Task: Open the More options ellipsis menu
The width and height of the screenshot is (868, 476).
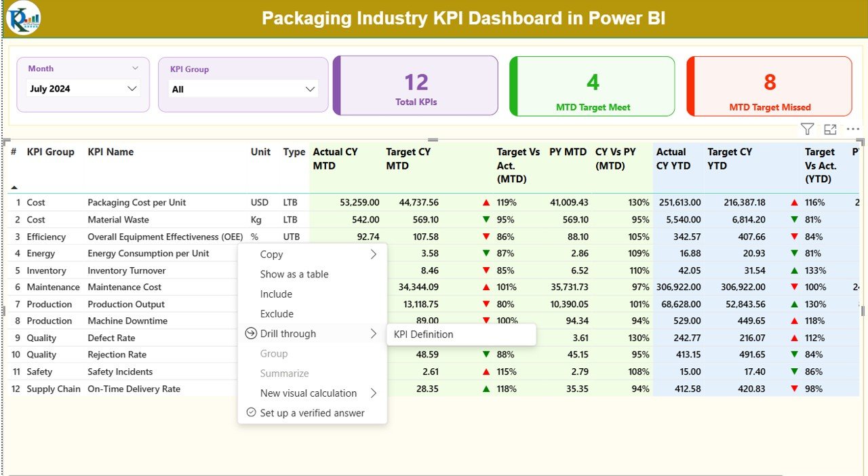Action: (853, 130)
